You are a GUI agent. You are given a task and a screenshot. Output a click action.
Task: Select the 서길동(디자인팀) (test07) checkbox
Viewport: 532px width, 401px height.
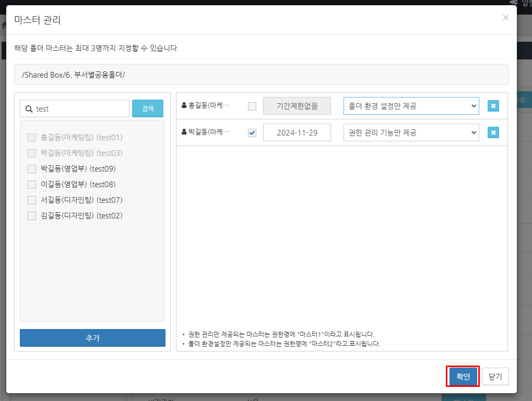click(32, 200)
